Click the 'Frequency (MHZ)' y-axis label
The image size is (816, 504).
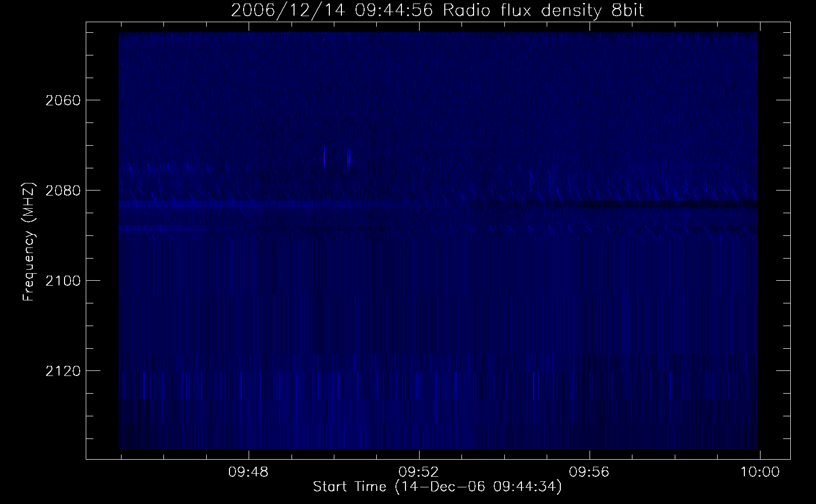[x=29, y=242]
